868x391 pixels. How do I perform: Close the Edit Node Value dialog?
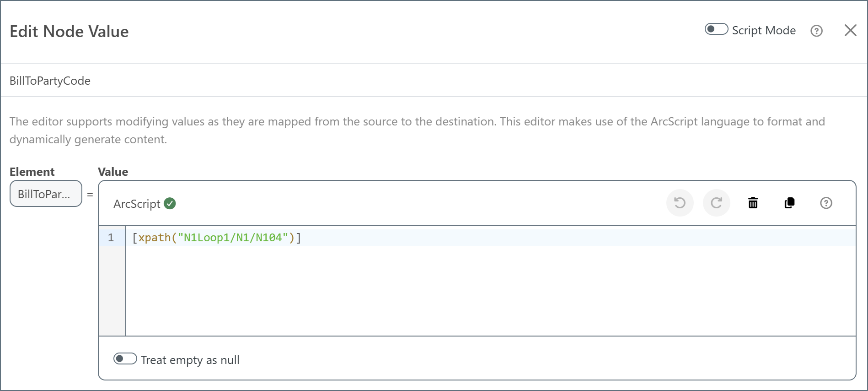point(850,30)
